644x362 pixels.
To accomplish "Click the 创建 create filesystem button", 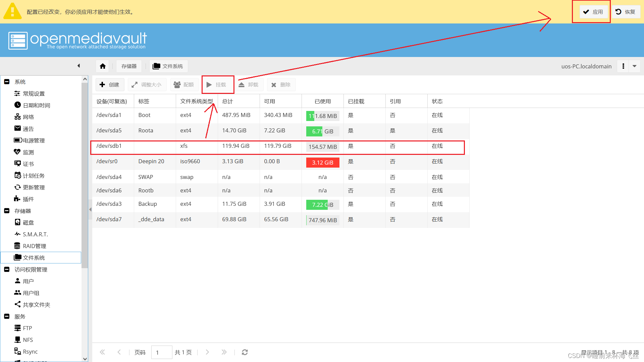I will tap(110, 85).
